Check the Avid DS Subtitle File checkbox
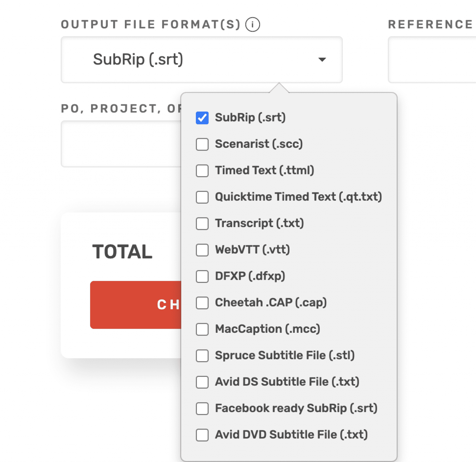This screenshot has width=476, height=462. [202, 382]
